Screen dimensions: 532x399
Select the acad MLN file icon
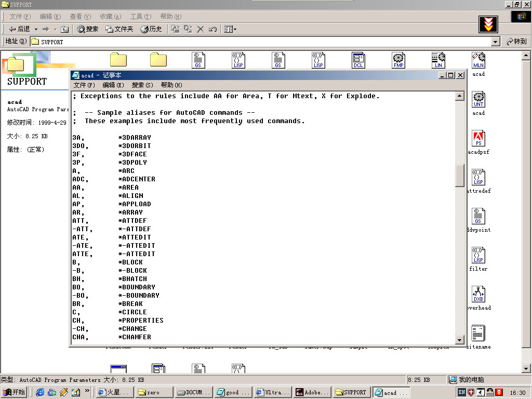(478, 60)
